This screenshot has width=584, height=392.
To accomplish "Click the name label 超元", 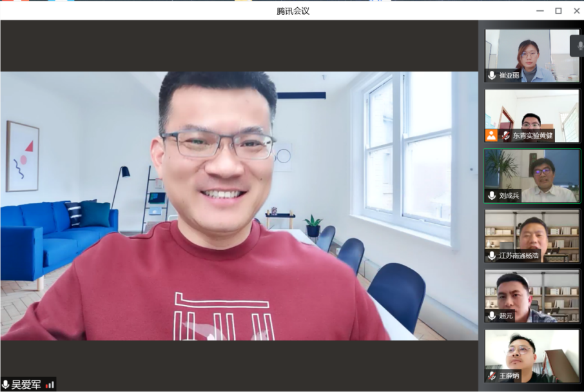I will 506,316.
